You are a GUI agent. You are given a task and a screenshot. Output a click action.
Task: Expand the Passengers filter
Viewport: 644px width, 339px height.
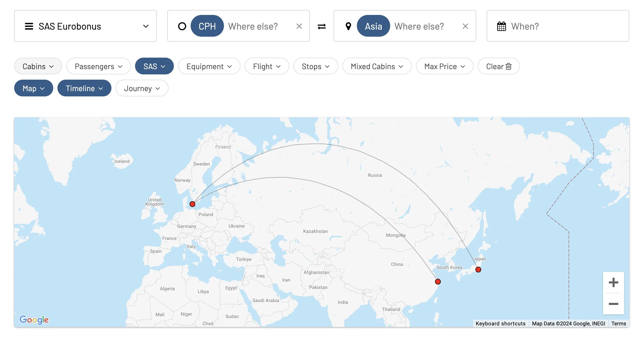click(99, 66)
